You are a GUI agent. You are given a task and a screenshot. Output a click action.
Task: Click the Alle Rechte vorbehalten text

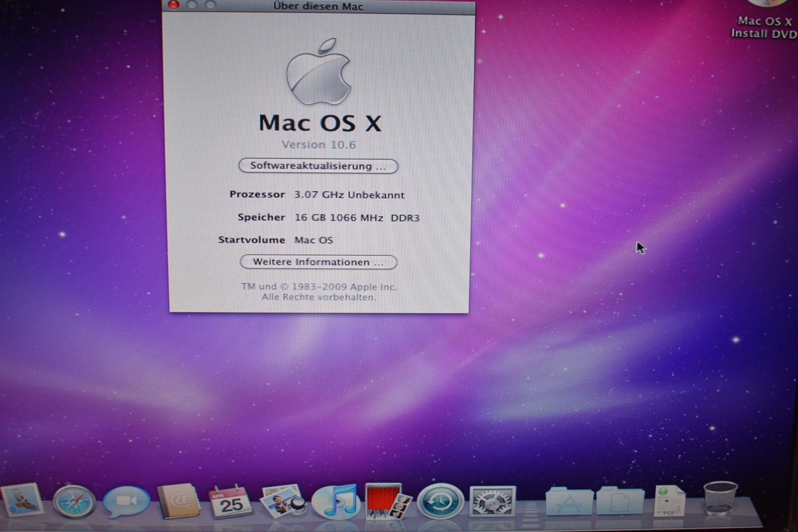click(319, 298)
